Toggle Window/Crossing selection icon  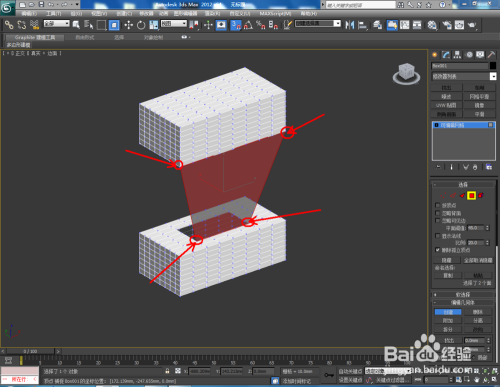(114, 25)
